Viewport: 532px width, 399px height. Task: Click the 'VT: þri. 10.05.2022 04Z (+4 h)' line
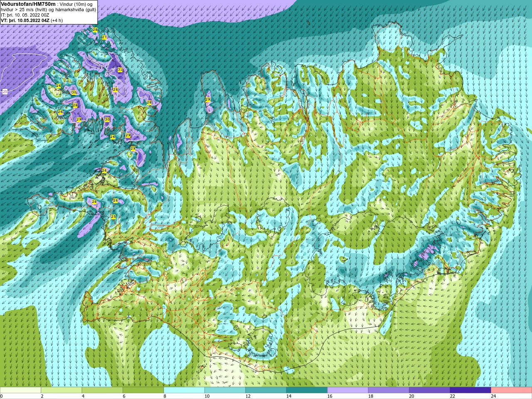(x=32, y=20)
